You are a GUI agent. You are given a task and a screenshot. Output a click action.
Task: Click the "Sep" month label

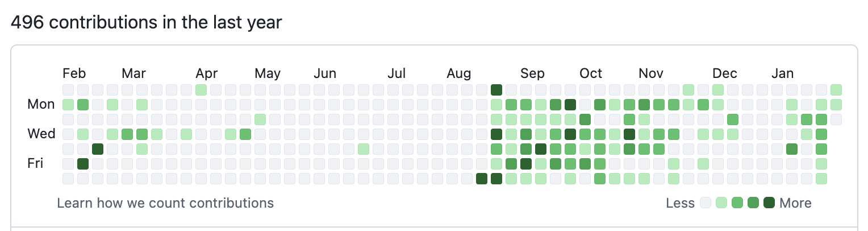click(x=532, y=73)
